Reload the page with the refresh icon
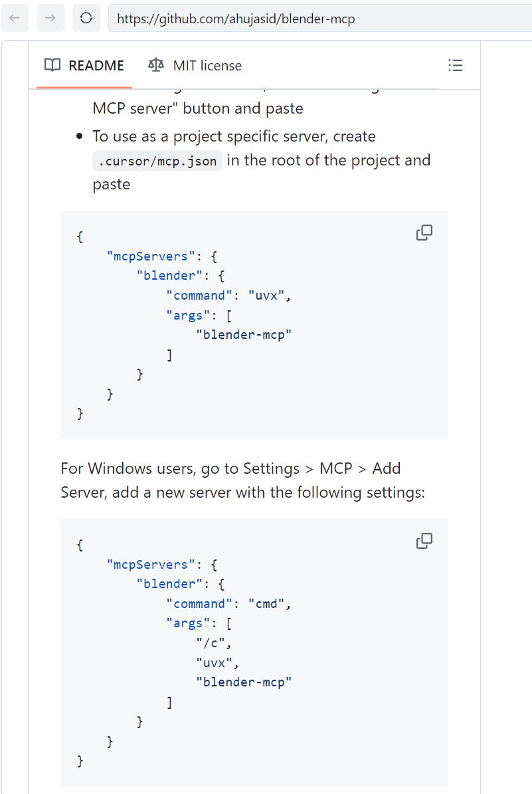This screenshot has height=794, width=532. pyautogui.click(x=86, y=18)
